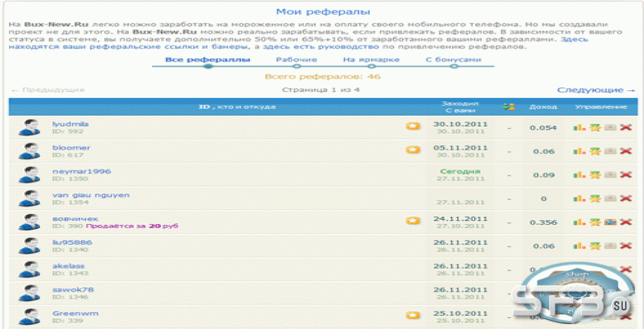Delete referral вовчичек with red cross
This screenshot has width=644, height=329.
point(626,222)
